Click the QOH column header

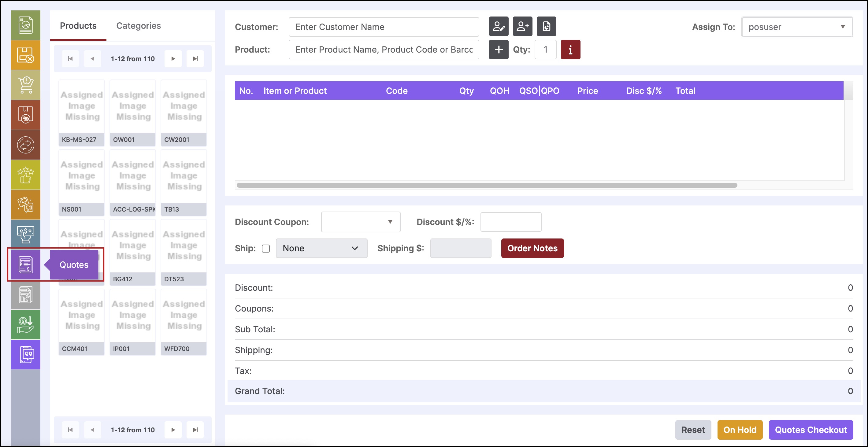(499, 91)
